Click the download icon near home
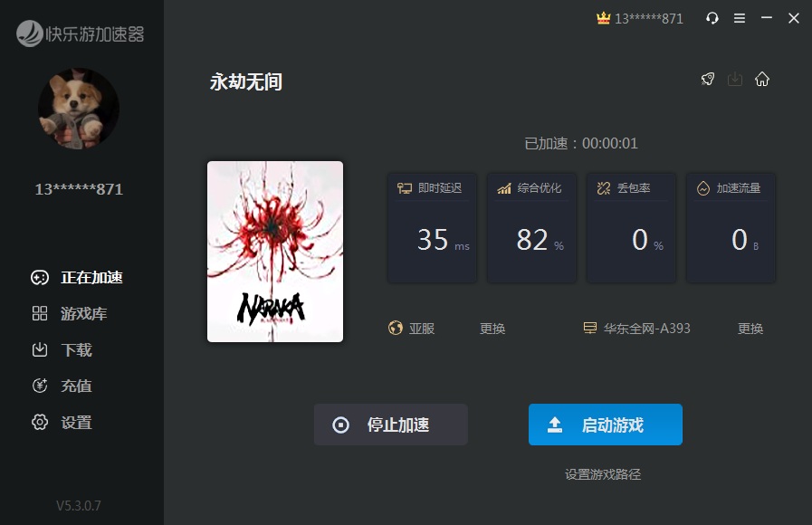The image size is (812, 525). pyautogui.click(x=735, y=79)
